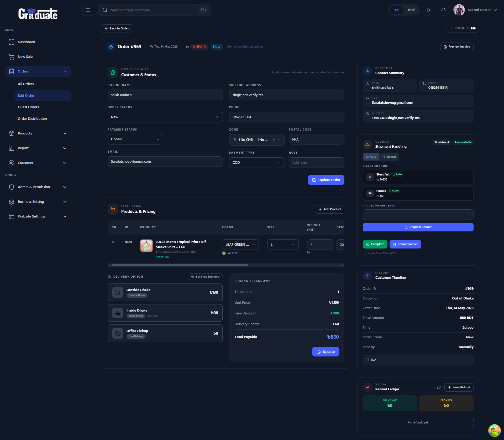Click the Add note input field
This screenshot has height=440, width=504.
pyautogui.click(x=317, y=163)
